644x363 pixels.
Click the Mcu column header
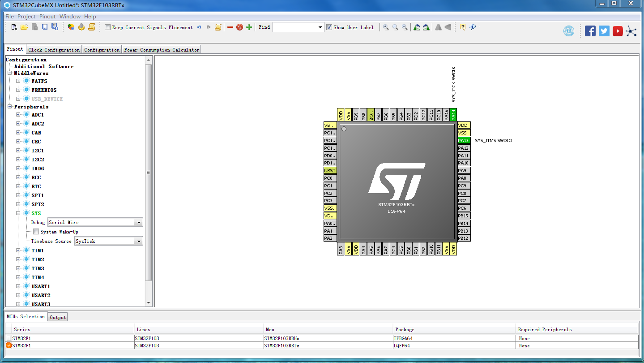click(327, 329)
